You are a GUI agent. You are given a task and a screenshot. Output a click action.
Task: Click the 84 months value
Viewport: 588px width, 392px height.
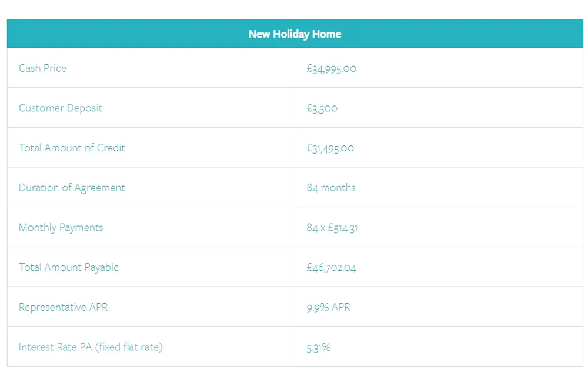[331, 188]
